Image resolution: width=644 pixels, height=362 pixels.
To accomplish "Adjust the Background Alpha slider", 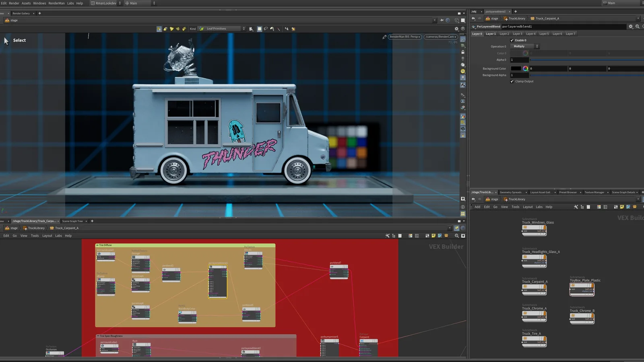I will click(x=587, y=76).
